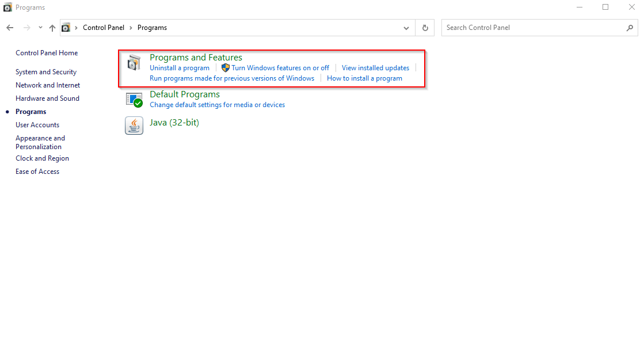
Task: Click the forward navigation arrow
Action: [26, 28]
